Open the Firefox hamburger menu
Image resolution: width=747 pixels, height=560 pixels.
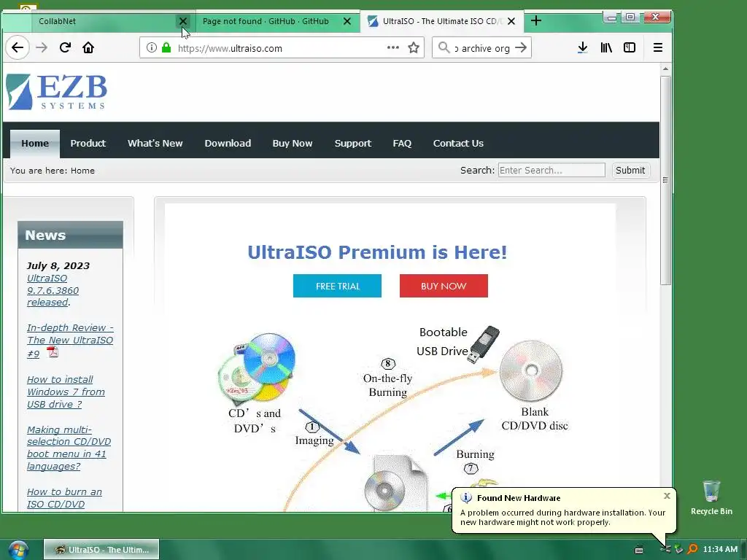(x=658, y=47)
